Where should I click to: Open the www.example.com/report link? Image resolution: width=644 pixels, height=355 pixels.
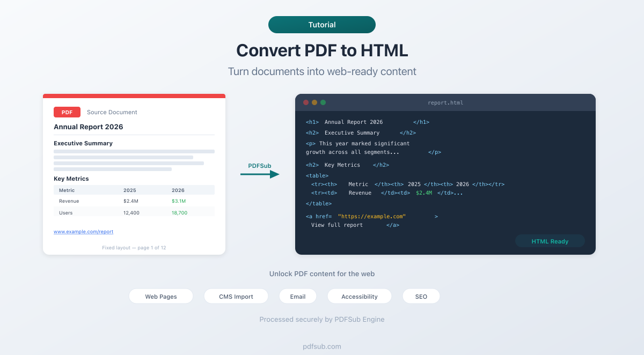pyautogui.click(x=83, y=232)
